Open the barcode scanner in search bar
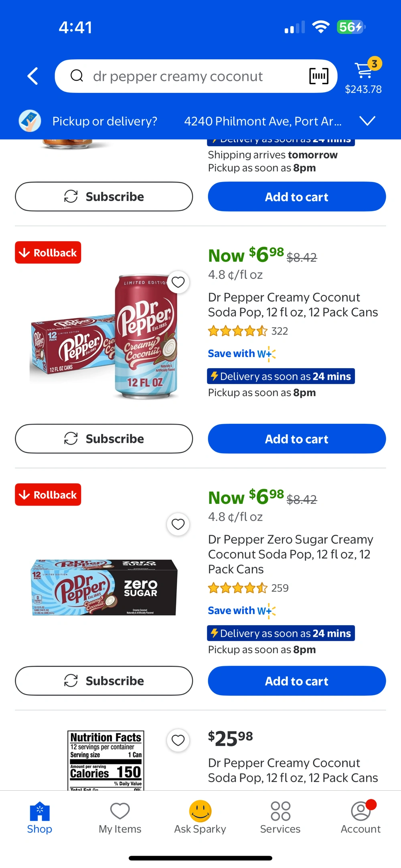 pyautogui.click(x=319, y=76)
